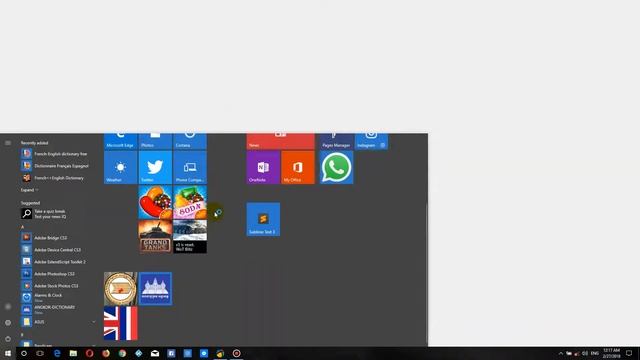Open the ENG language indicator
This screenshot has height=360, width=640.
coord(595,353)
